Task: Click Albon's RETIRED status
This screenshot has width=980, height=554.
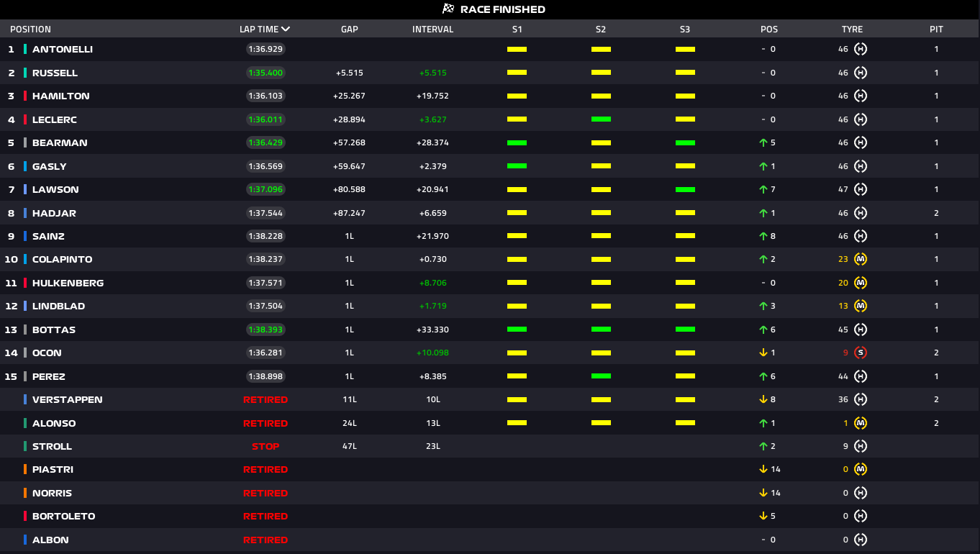Action: [x=266, y=540]
